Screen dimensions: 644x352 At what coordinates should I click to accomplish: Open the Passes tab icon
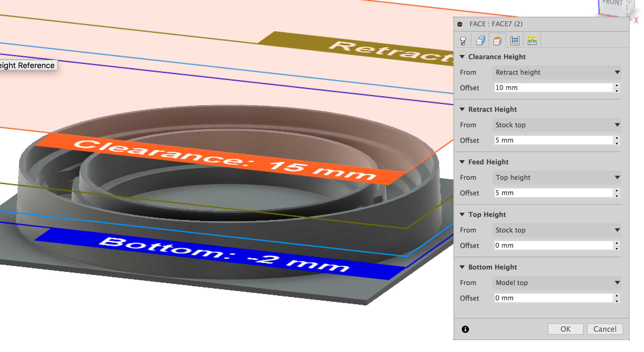515,41
